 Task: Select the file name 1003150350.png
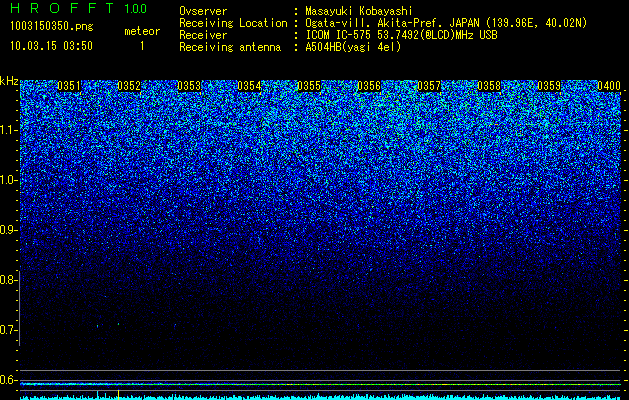(x=52, y=26)
